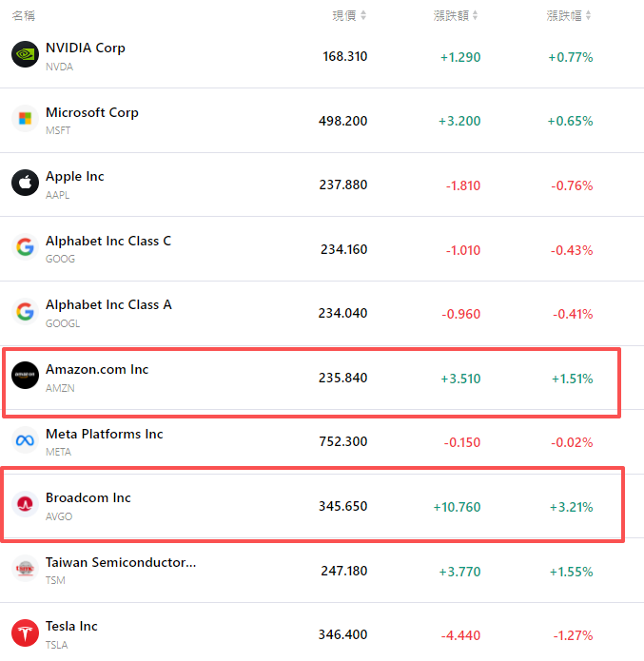This screenshot has width=644, height=661.
Task: Click the Amazon.com logo icon
Action: pos(25,376)
